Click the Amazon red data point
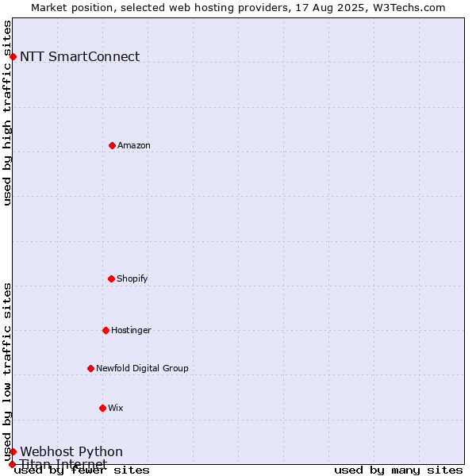 click(112, 146)
